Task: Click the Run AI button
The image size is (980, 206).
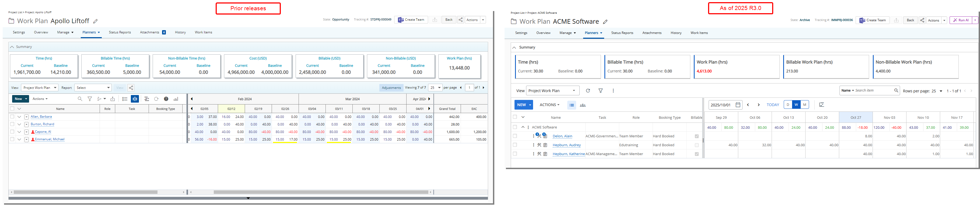Action: tap(961, 20)
